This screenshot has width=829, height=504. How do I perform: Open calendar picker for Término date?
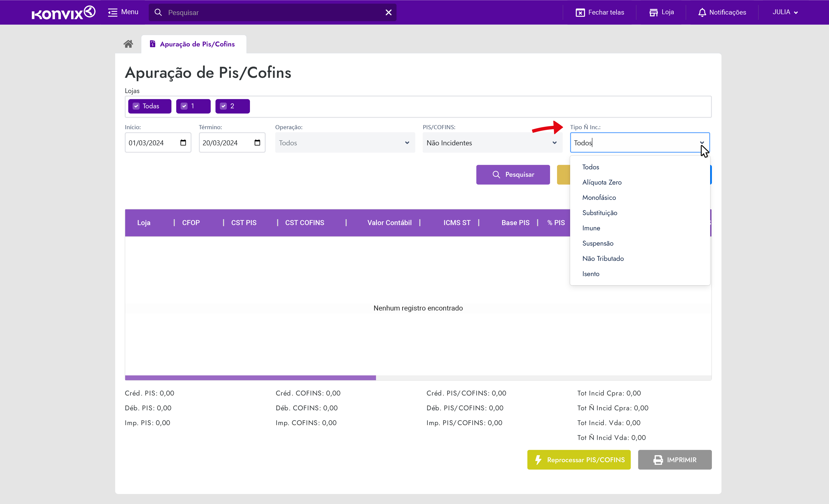(257, 143)
